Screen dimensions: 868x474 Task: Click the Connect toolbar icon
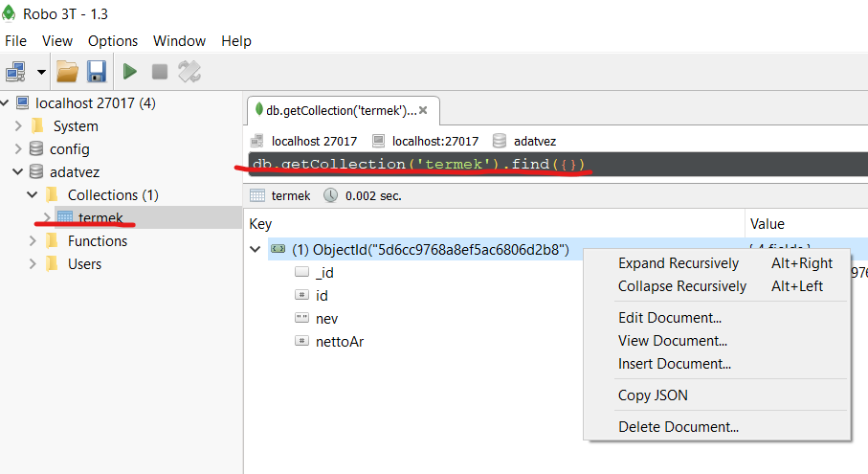pos(15,72)
